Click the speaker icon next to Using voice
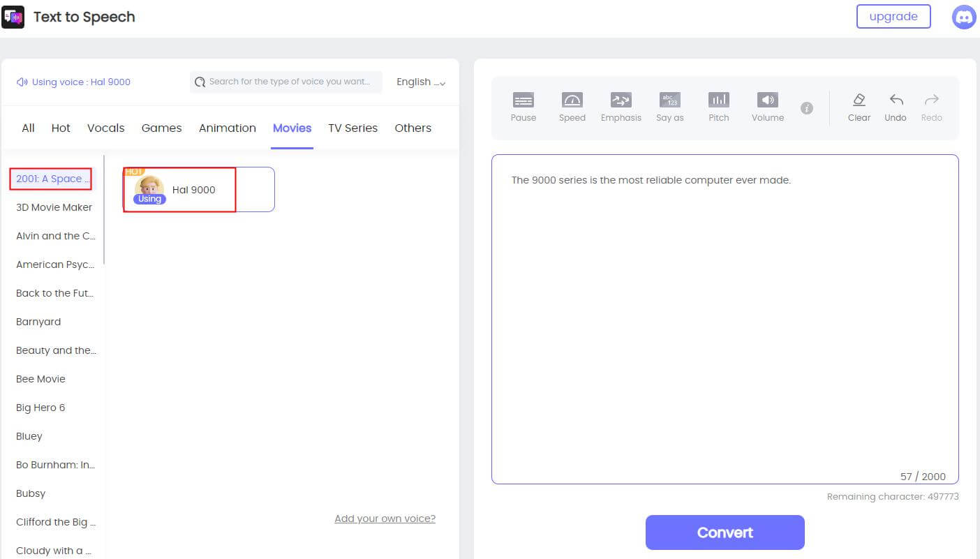This screenshot has width=980, height=559. click(x=22, y=82)
